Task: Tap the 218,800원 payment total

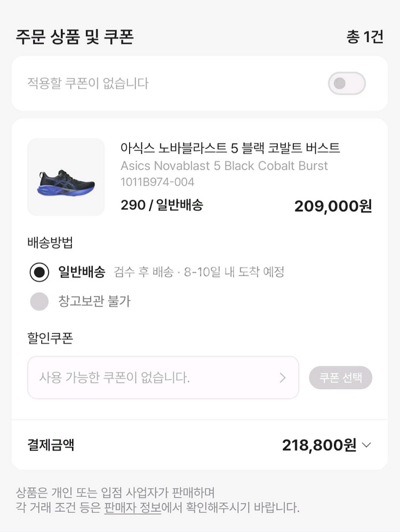Action: 319,446
